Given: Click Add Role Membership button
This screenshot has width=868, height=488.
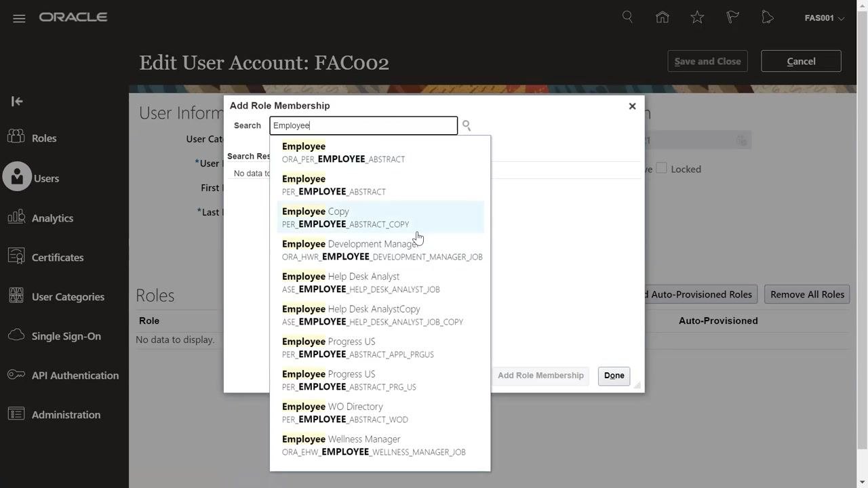Looking at the screenshot, I should 540,375.
